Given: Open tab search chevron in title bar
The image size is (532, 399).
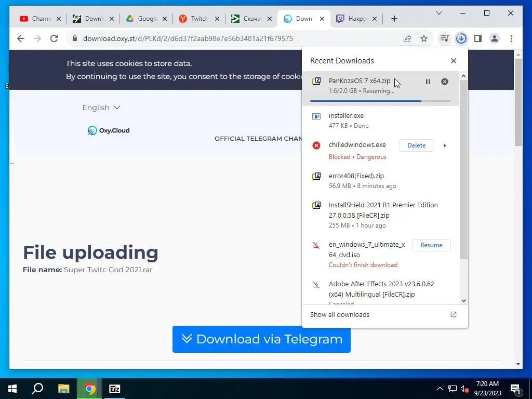Looking at the screenshot, I should 438,13.
